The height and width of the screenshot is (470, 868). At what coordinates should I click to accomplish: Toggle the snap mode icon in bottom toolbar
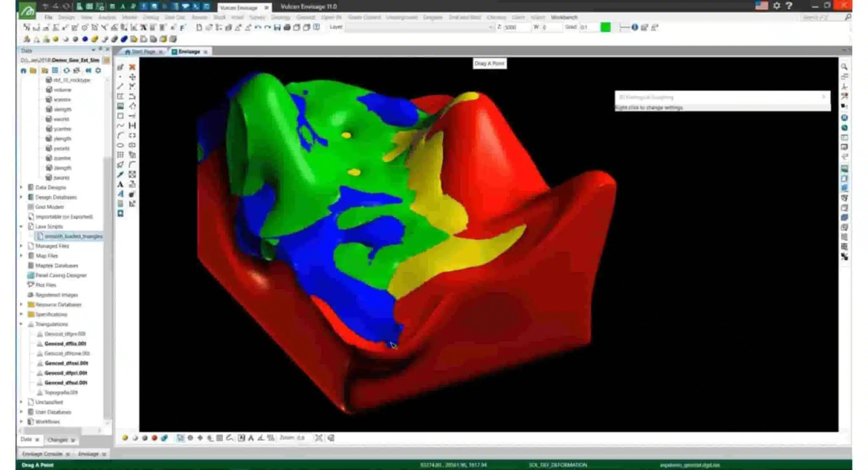point(181,438)
